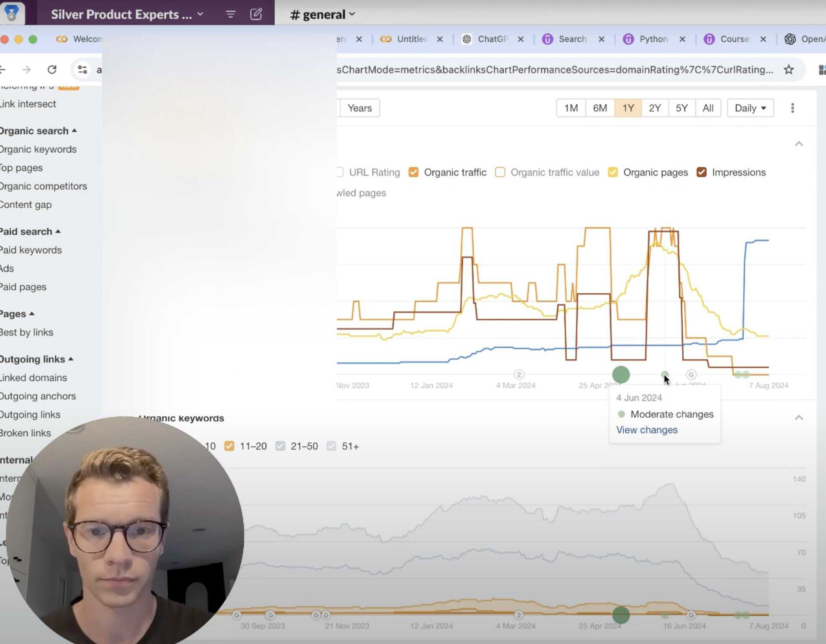
Task: Open Outgoing anchors in sidebar
Action: [x=38, y=396]
